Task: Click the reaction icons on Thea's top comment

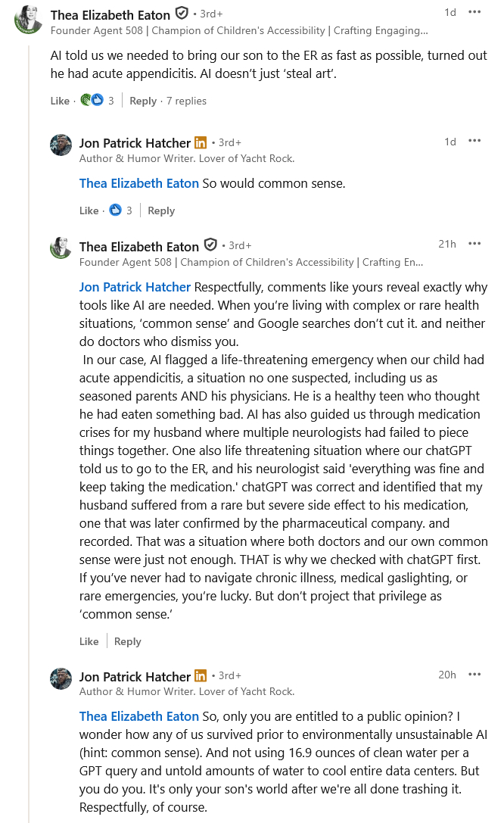Action: (x=92, y=101)
